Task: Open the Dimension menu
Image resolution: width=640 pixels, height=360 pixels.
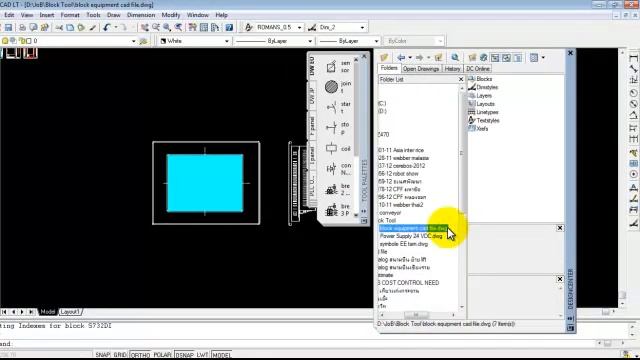Action: coord(141,15)
